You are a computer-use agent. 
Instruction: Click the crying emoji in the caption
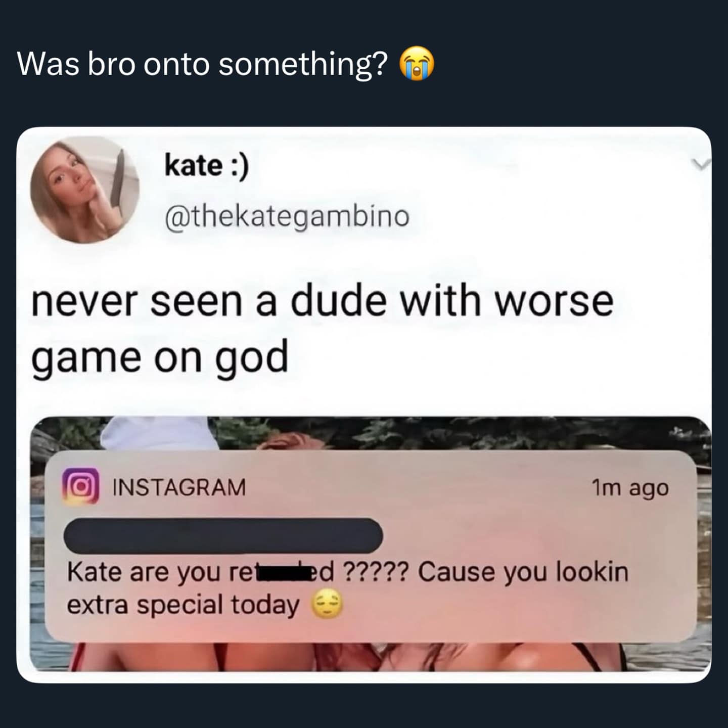point(417,65)
